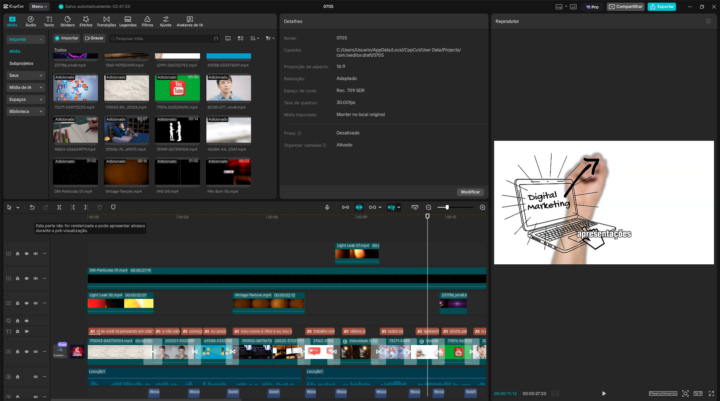Select Subprojetos in the sidebar

(x=21, y=63)
